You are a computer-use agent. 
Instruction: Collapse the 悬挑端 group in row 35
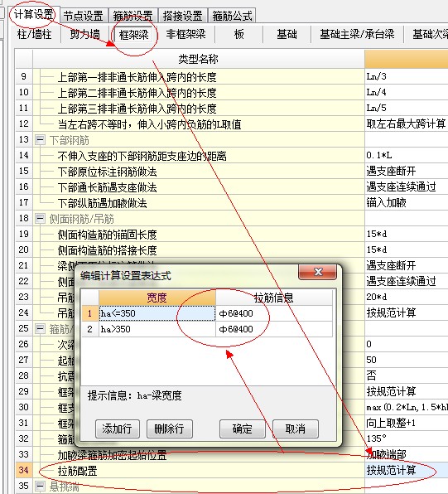(40, 486)
